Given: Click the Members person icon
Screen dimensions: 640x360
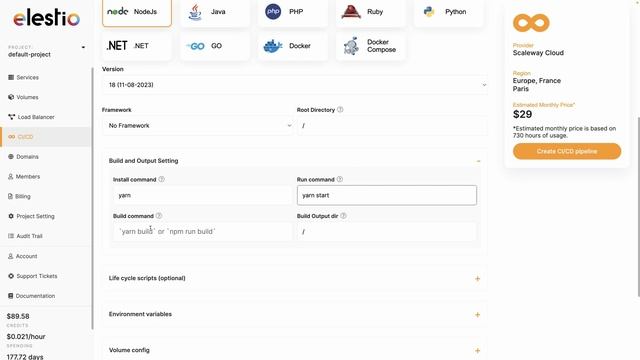Looking at the screenshot, I should tap(11, 176).
